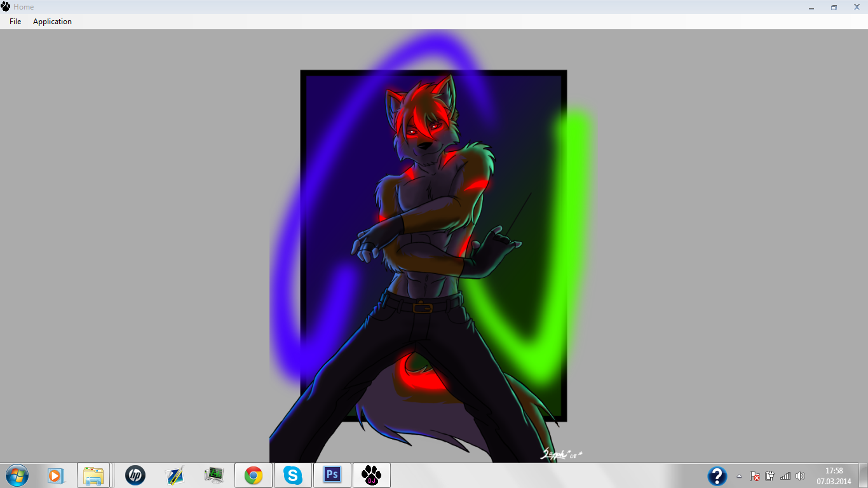Screen dimensions: 868x488
Task: Open the Application menu
Action: (52, 22)
